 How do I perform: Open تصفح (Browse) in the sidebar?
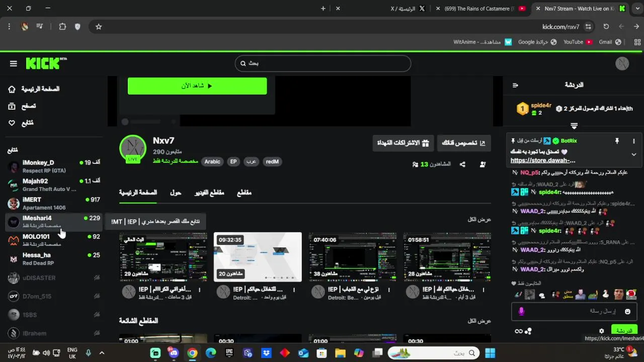[22, 106]
